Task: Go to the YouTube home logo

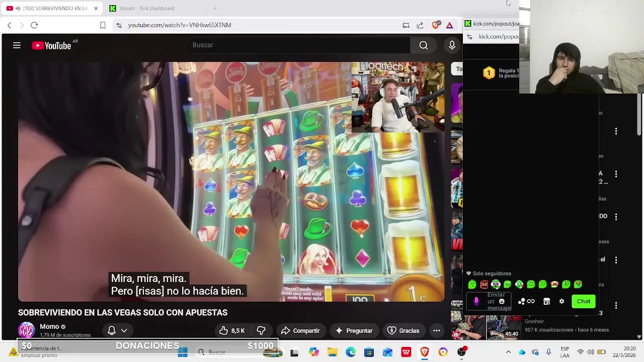Action: [x=51, y=46]
